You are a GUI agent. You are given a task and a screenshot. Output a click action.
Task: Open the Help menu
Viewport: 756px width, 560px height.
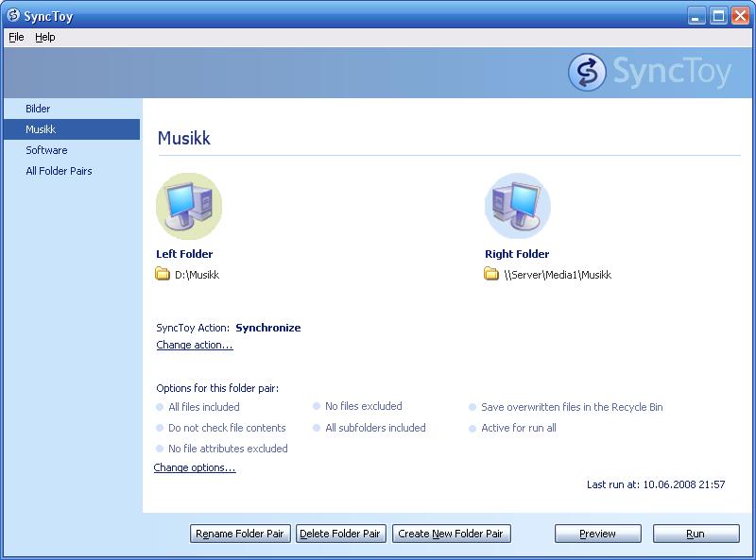[x=44, y=37]
